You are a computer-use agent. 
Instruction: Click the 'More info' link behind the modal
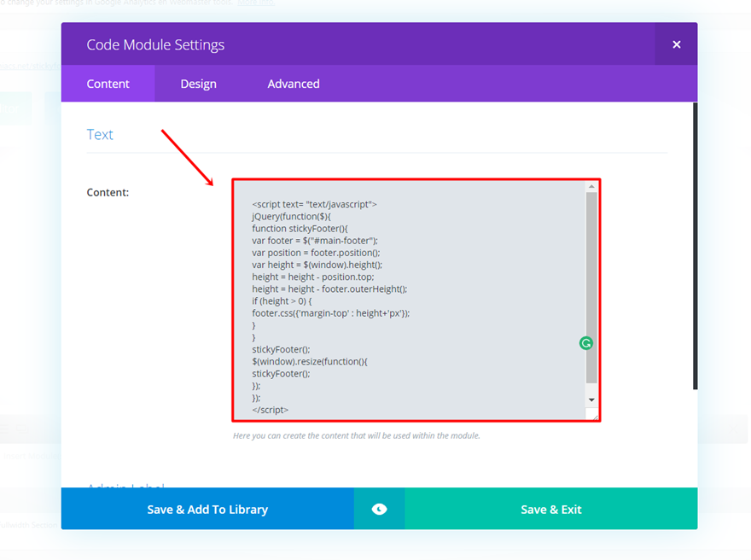256,3
